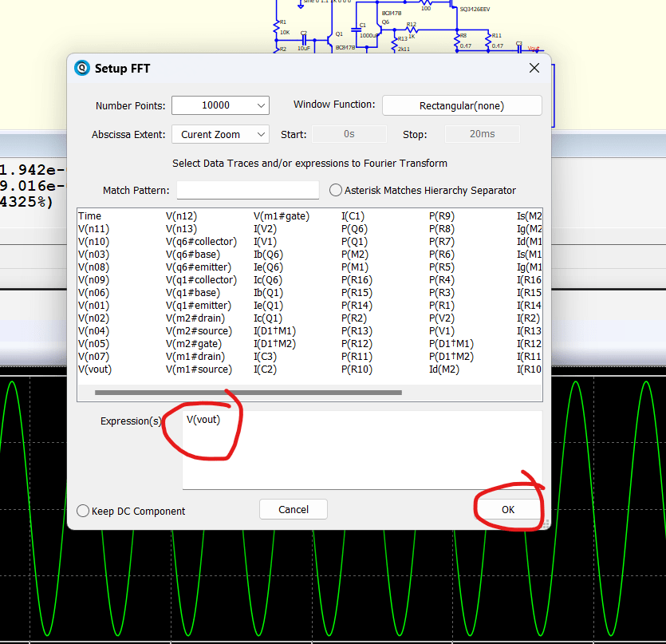Click the Start time field
This screenshot has height=644, width=666.
pyautogui.click(x=349, y=134)
